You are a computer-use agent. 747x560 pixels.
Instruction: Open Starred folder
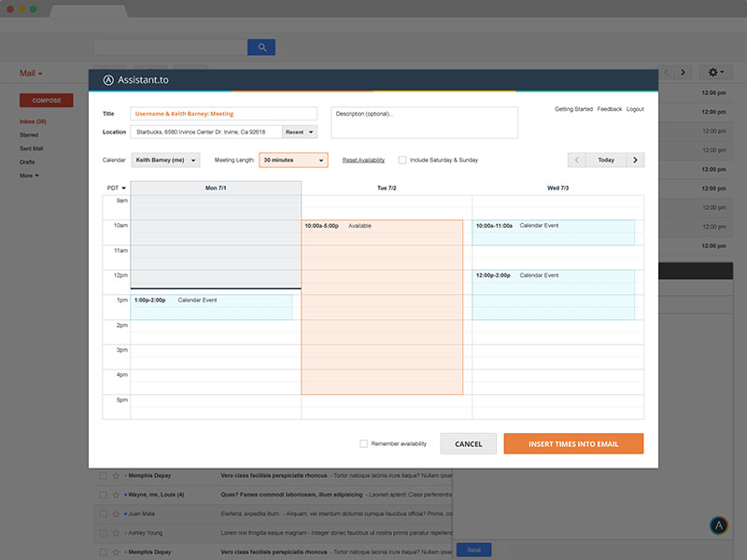pyautogui.click(x=29, y=135)
